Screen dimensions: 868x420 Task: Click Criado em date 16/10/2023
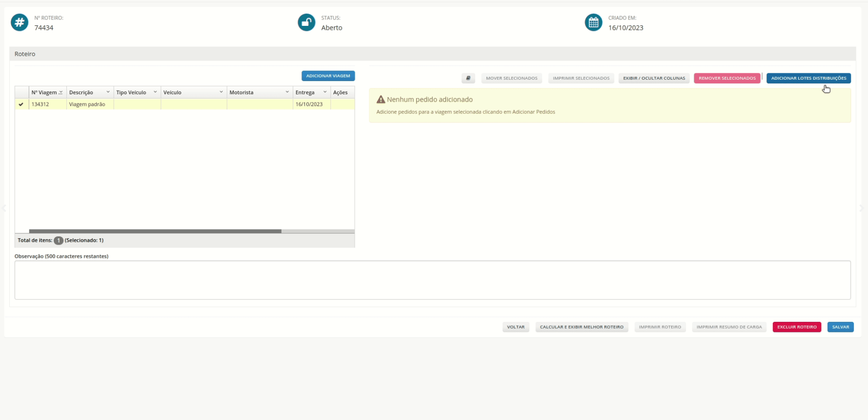[x=626, y=28]
